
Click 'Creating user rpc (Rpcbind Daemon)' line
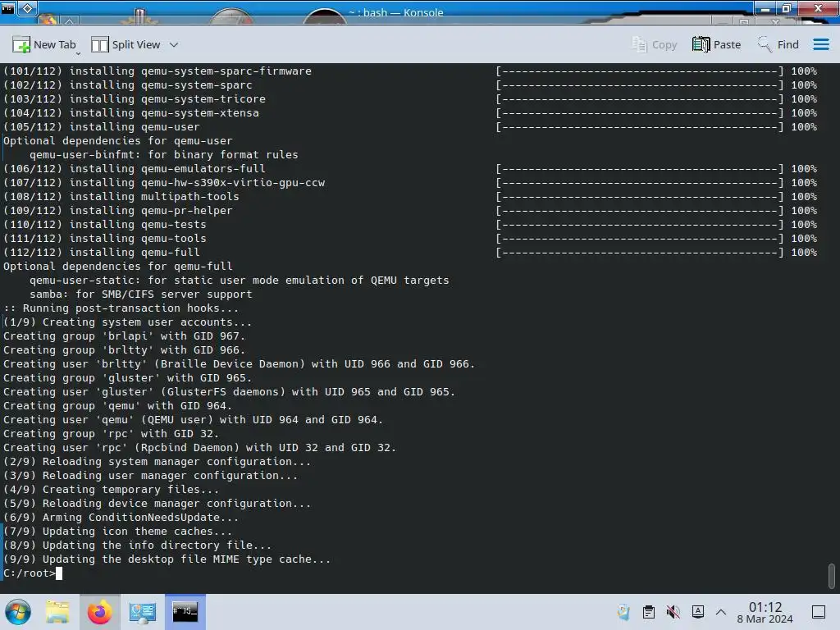tap(200, 447)
